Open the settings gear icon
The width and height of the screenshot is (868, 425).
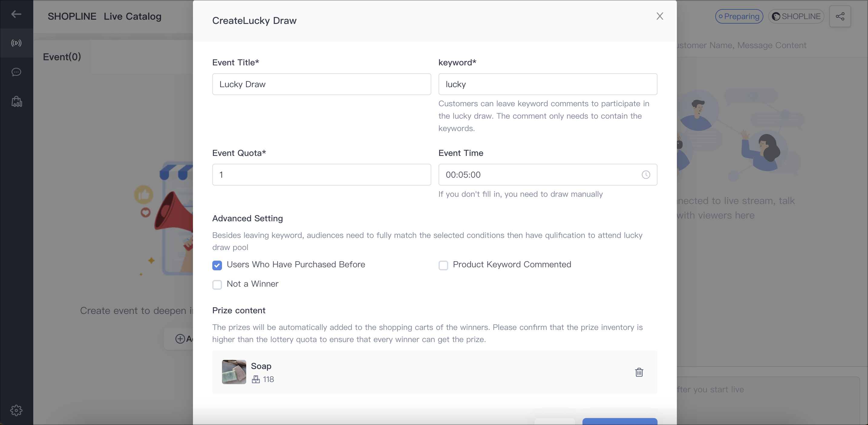(16, 410)
